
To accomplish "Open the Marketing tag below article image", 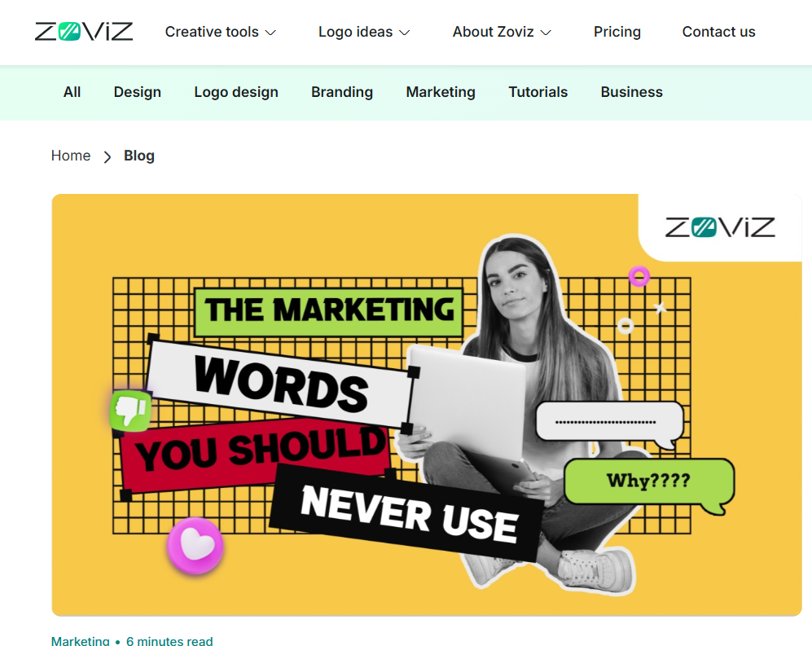I will [81, 640].
